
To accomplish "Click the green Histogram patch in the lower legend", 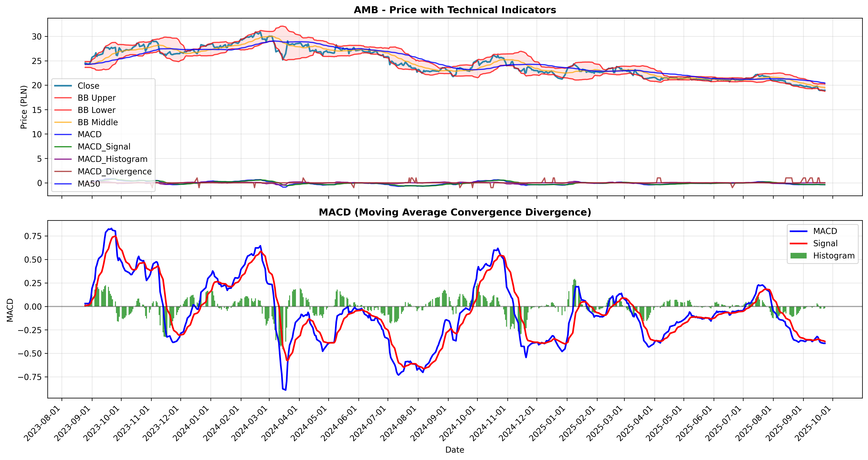I will pos(799,256).
